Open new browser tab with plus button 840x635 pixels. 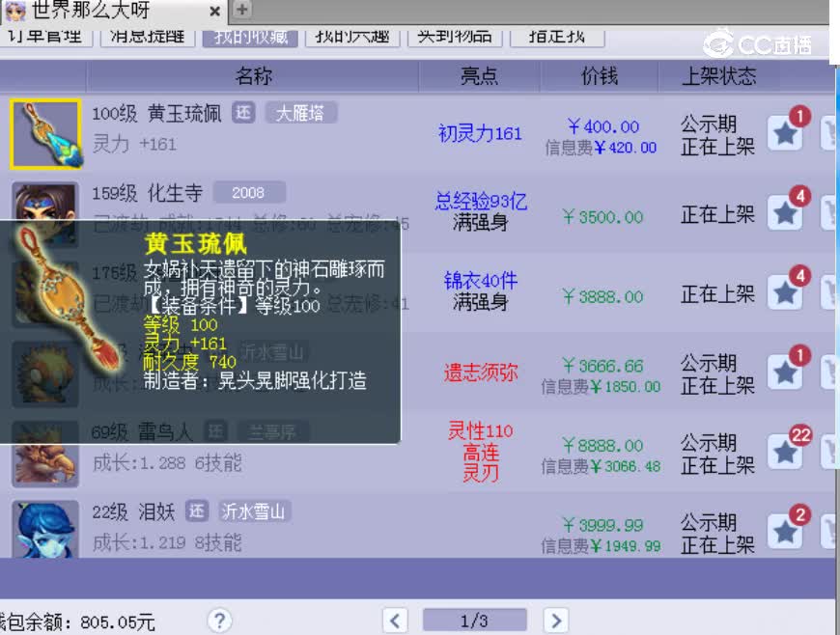(x=241, y=9)
